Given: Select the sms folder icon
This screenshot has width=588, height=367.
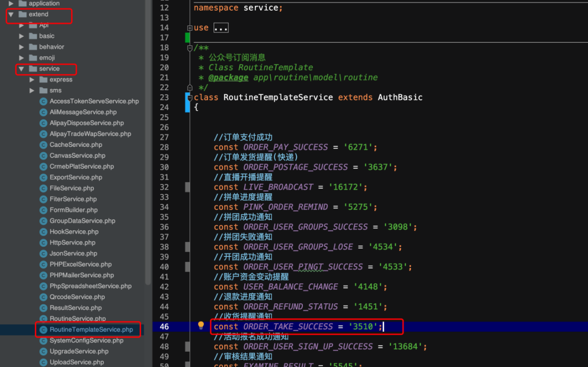Looking at the screenshot, I should pyautogui.click(x=43, y=90).
